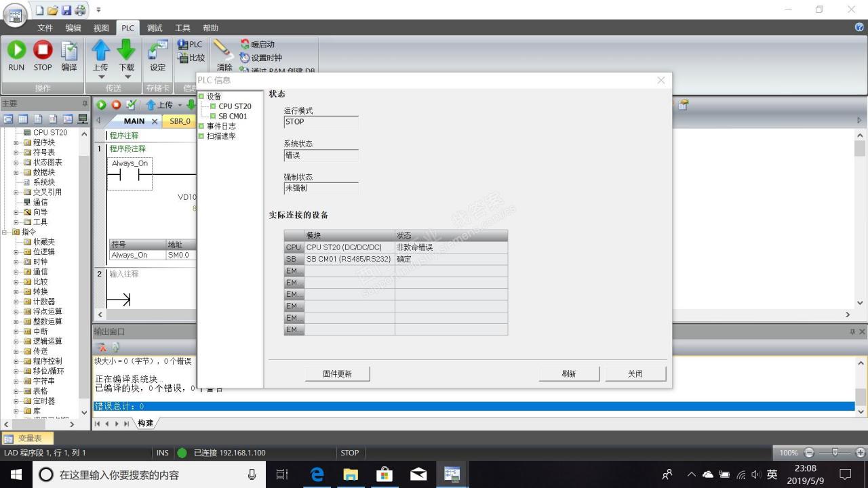Click the 设置时钟 set clock item
The image size is (868, 488).
[261, 58]
